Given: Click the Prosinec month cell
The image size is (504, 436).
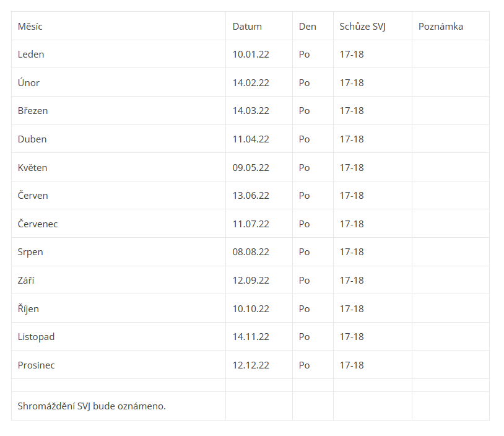Looking at the screenshot, I should click(36, 365).
